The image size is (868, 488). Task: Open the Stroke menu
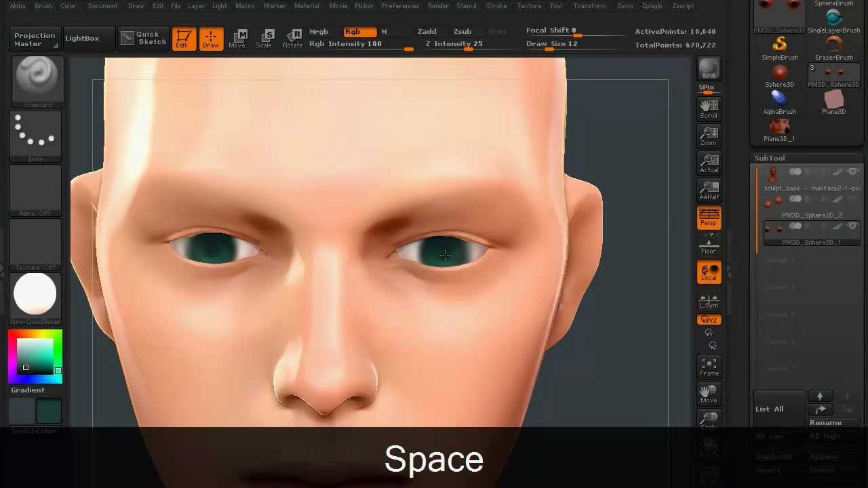coord(496,6)
